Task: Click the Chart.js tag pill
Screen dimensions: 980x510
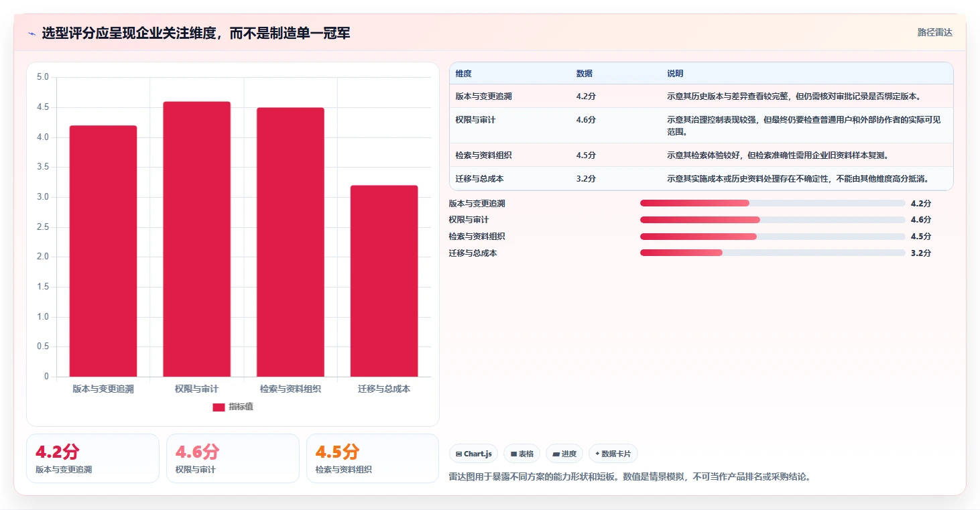Action: pos(473,454)
